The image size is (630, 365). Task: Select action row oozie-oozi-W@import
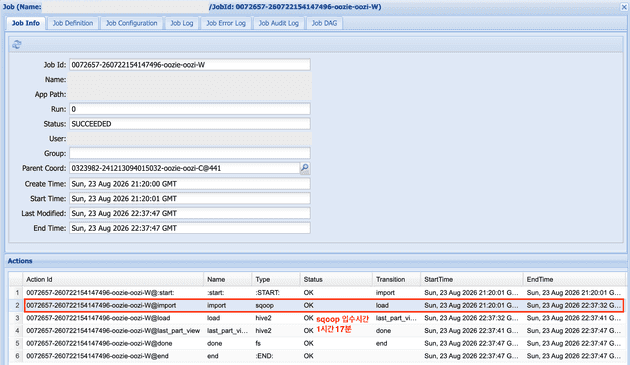tap(317, 306)
